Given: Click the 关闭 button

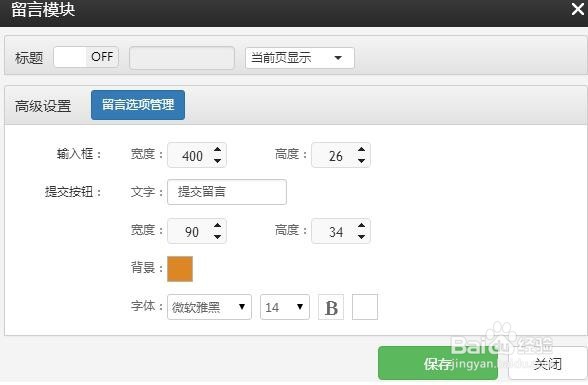Looking at the screenshot, I should tap(548, 363).
